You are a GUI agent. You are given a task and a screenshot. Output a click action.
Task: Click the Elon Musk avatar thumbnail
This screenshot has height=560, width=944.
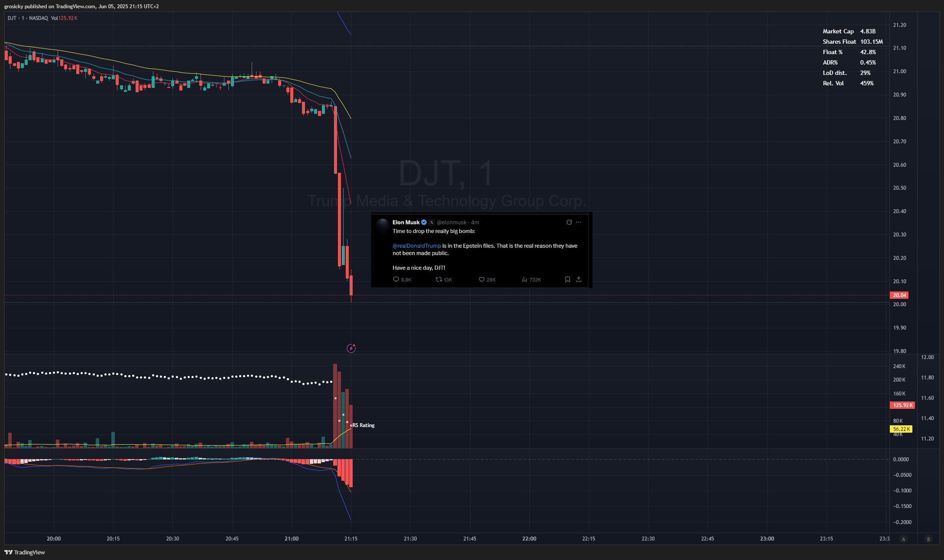click(383, 225)
